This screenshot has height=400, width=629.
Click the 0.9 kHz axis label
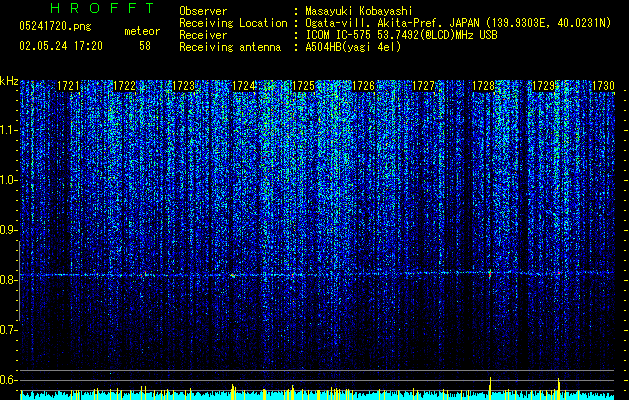8,230
